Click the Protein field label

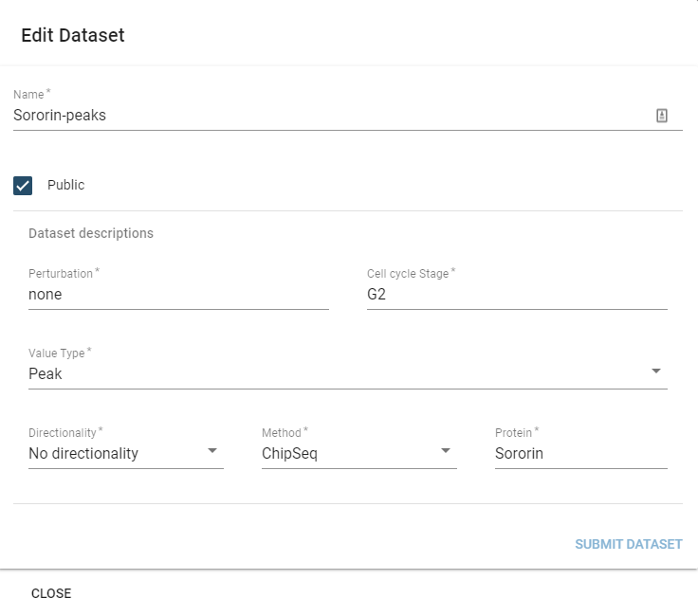(x=513, y=433)
